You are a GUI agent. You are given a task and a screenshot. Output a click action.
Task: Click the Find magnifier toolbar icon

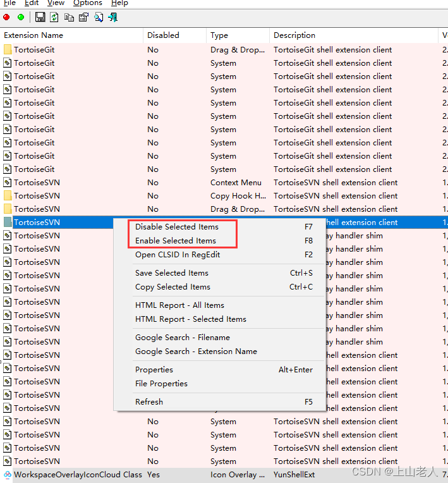pos(99,17)
